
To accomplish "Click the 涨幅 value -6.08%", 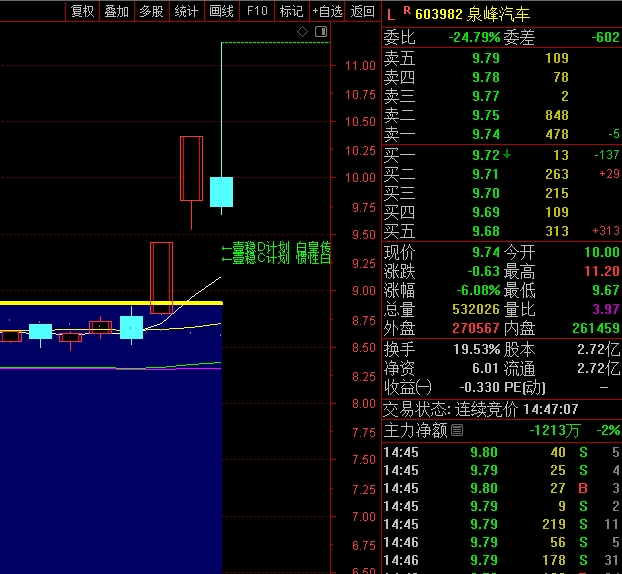I will 478,290.
